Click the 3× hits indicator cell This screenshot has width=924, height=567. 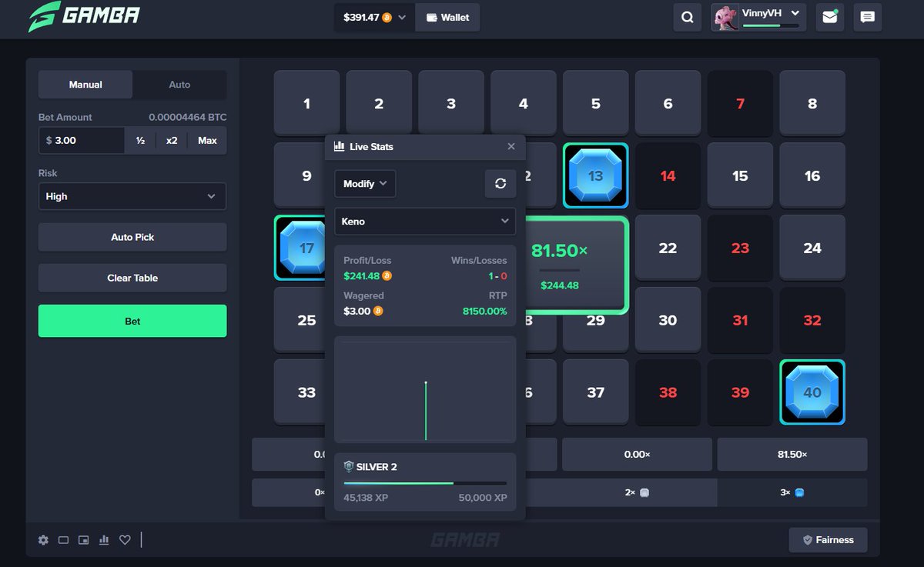[x=792, y=492]
